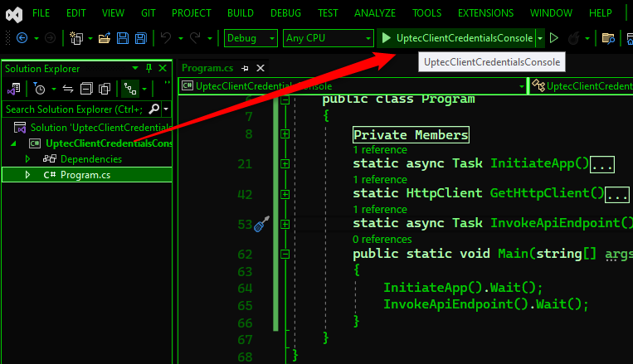Image resolution: width=633 pixels, height=364 pixels.
Task: Toggle auto-hide pin for Solution Explorer
Action: pos(149,68)
